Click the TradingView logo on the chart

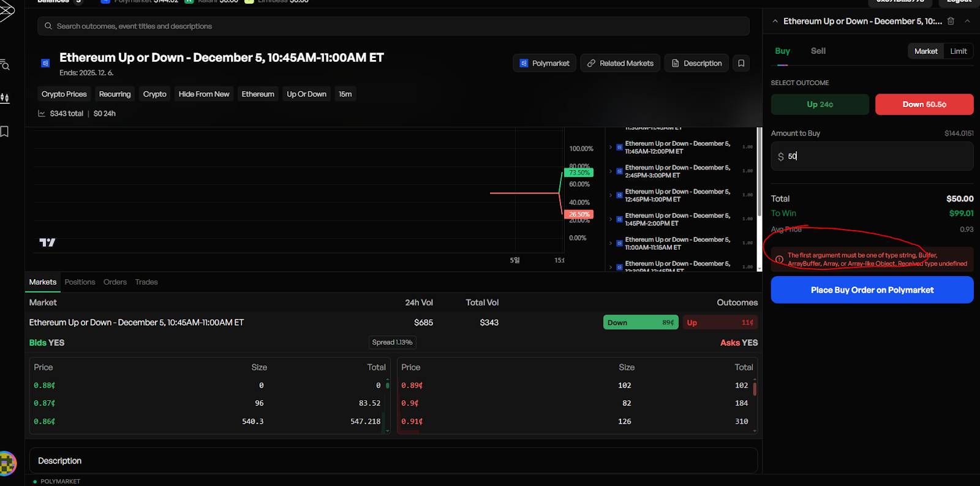pyautogui.click(x=47, y=242)
